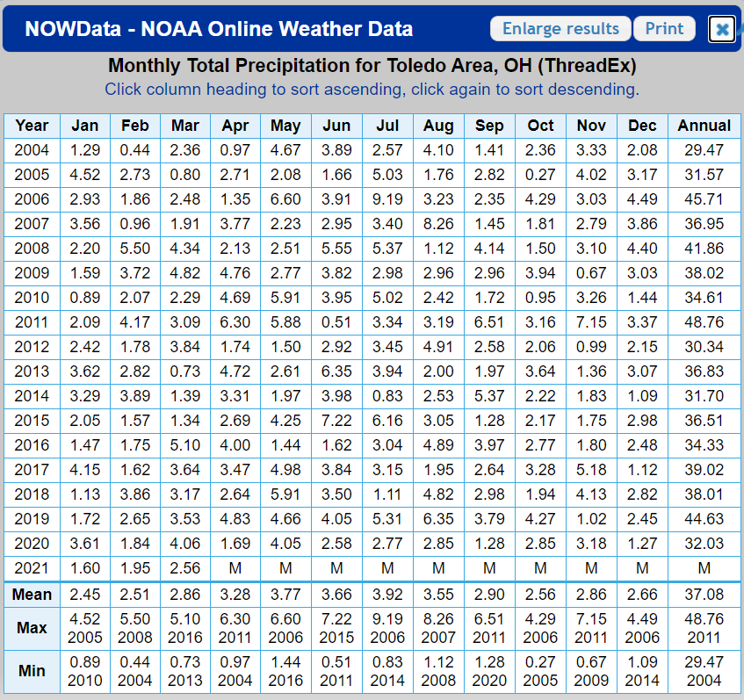The image size is (744, 700).
Task: Sort by the Mar column heading
Action: [185, 126]
